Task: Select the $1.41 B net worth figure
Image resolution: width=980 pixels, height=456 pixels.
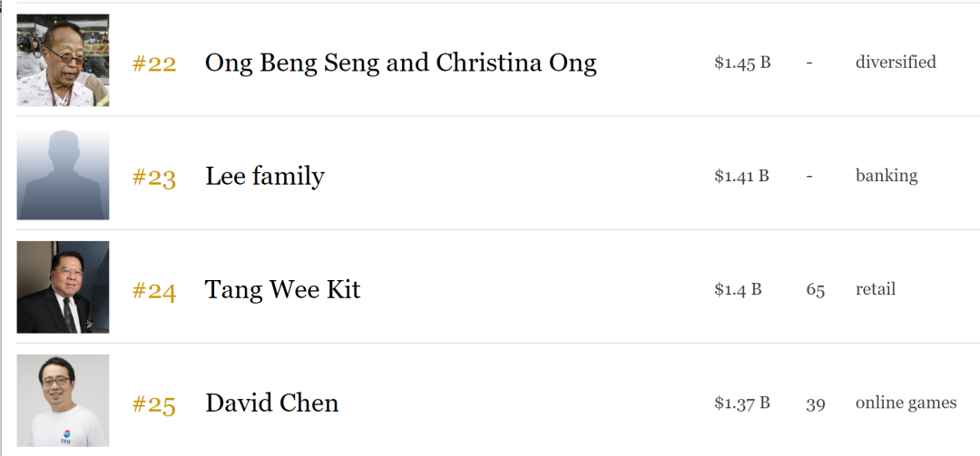Action: 741,176
